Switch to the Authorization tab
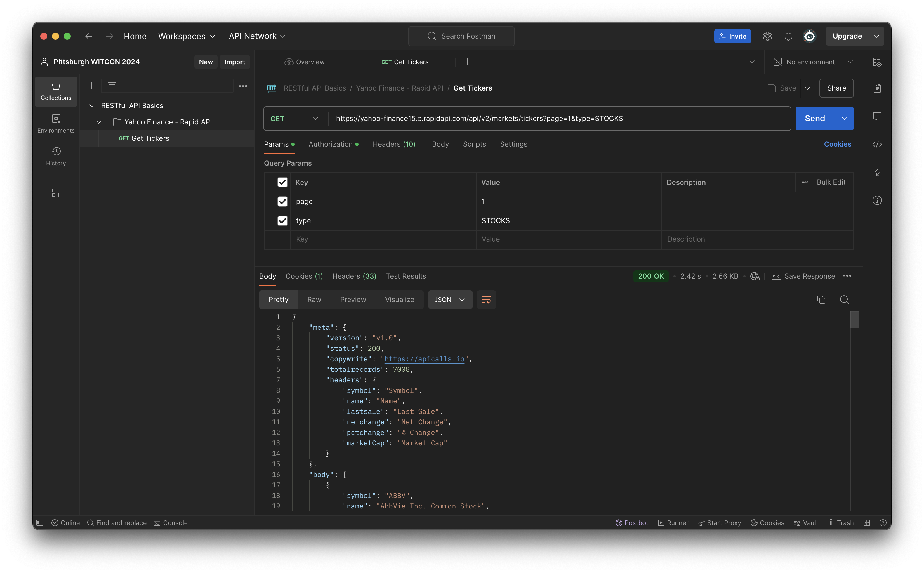 [x=333, y=144]
